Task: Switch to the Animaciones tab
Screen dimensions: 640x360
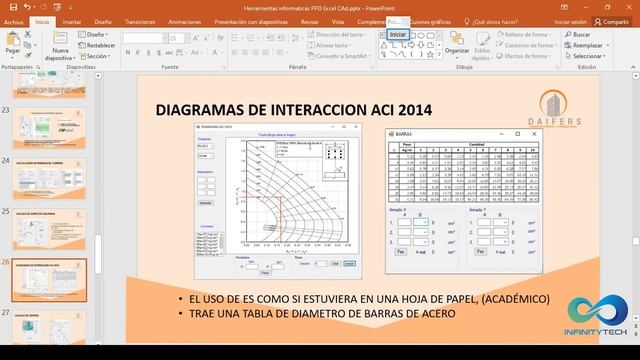Action: [185, 22]
